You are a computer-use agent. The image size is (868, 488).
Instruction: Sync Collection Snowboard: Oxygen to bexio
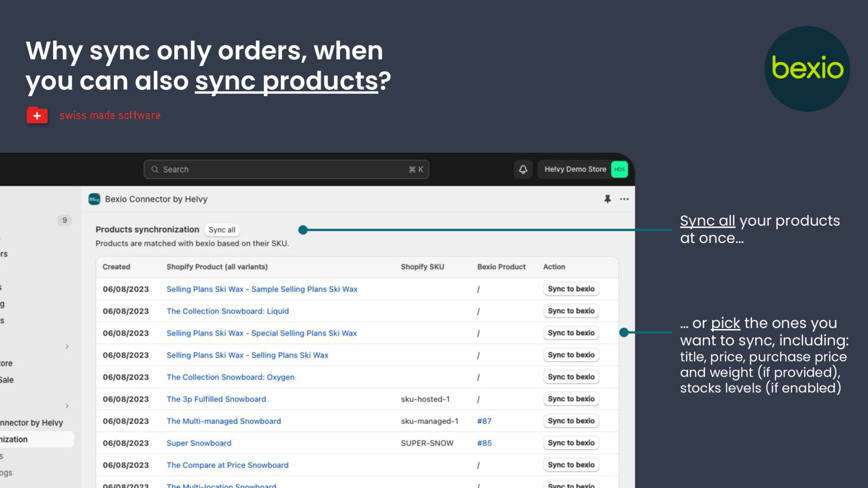(571, 377)
